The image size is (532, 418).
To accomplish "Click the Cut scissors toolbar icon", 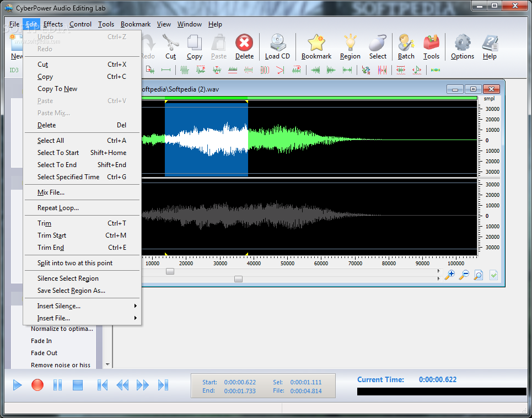I will [171, 43].
